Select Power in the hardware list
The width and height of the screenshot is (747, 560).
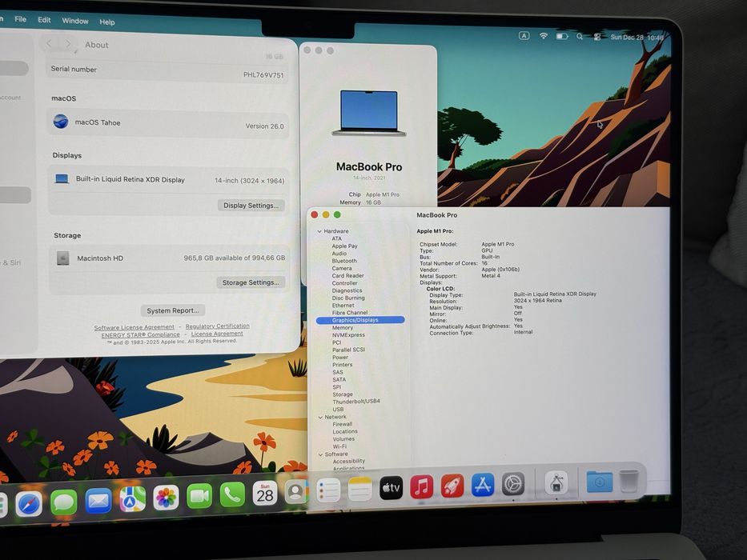(340, 357)
